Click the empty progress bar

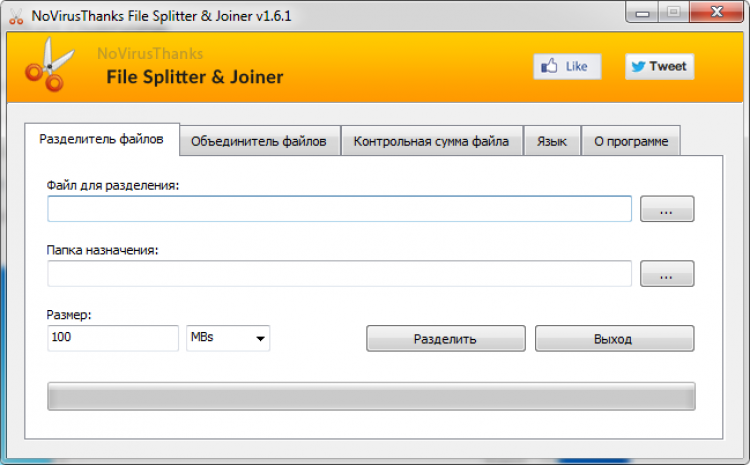click(x=371, y=396)
